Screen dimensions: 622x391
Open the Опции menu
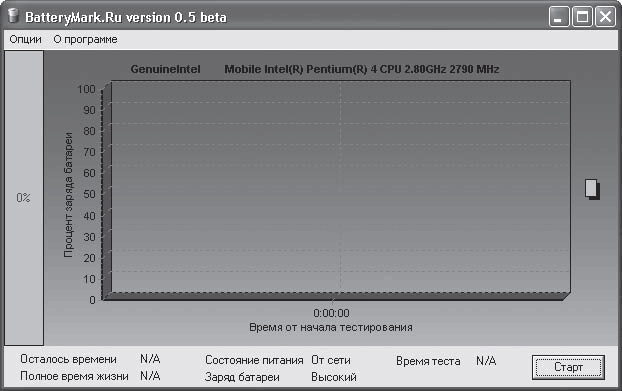pyautogui.click(x=25, y=40)
